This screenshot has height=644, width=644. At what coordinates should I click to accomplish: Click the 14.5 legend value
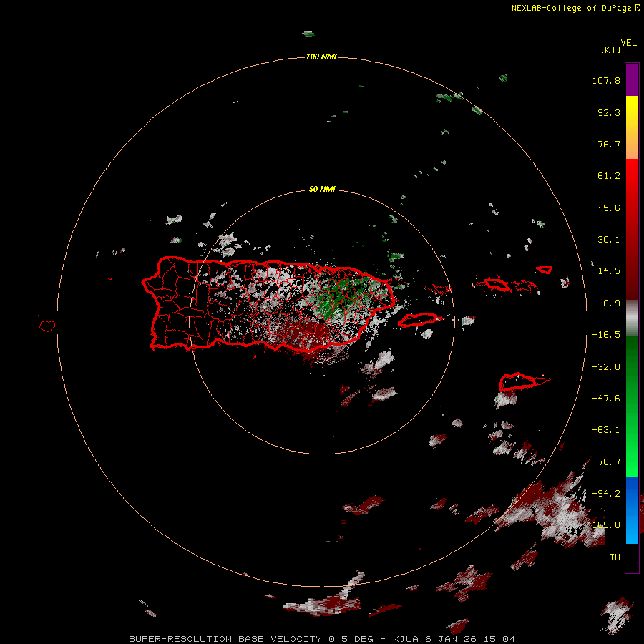(x=609, y=271)
